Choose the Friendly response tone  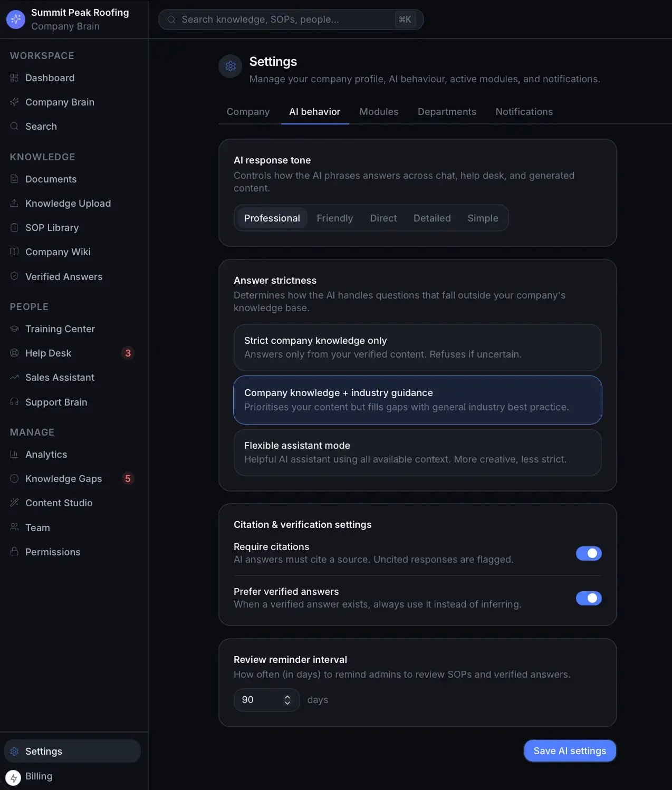(335, 218)
